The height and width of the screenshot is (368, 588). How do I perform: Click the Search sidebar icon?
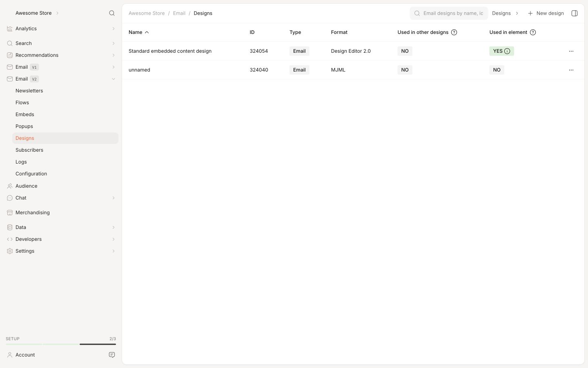pos(10,43)
